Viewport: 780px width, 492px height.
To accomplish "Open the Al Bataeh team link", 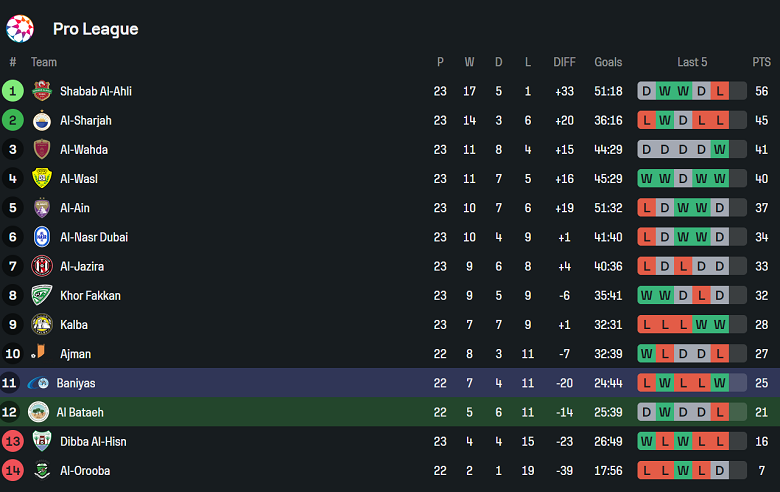I will pyautogui.click(x=82, y=412).
